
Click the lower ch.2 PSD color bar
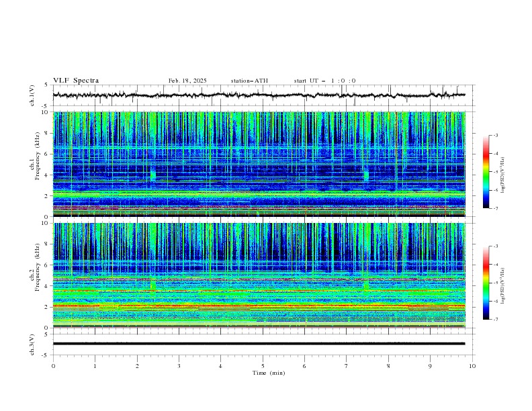pos(486,283)
